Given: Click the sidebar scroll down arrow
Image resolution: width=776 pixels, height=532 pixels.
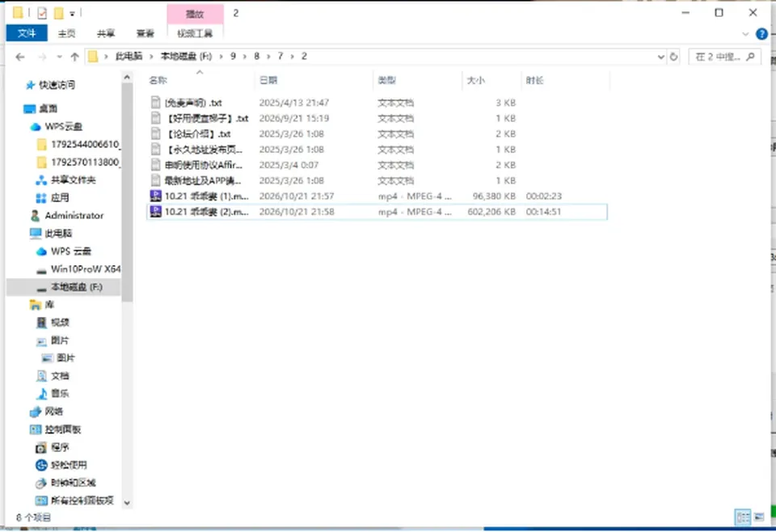Looking at the screenshot, I should tap(127, 503).
